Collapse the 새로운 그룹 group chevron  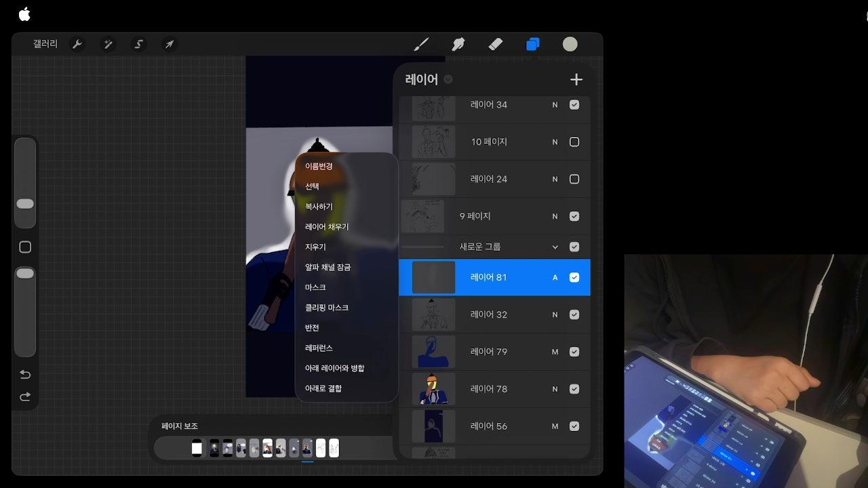tap(555, 247)
